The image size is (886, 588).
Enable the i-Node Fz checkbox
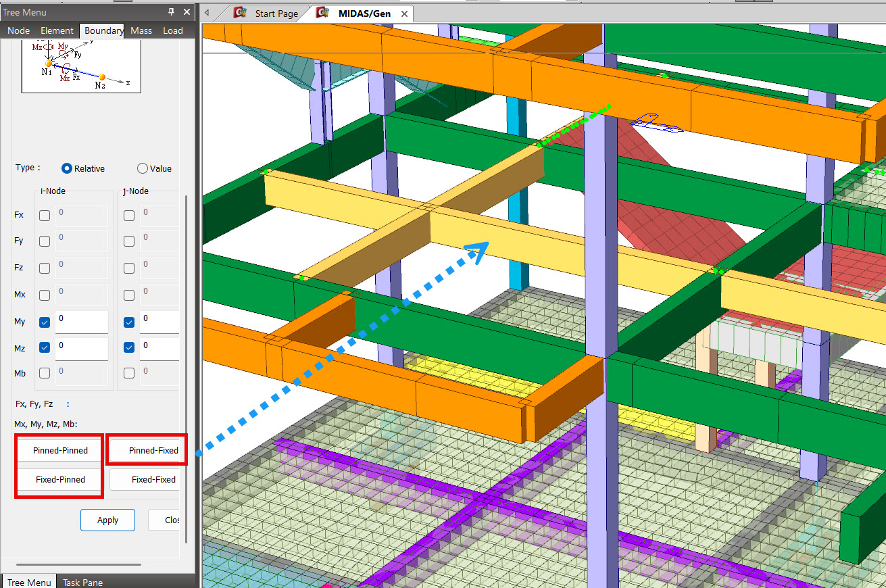45,268
